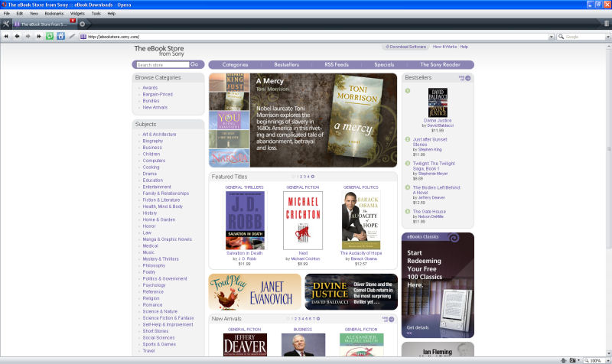Click the Janet Evanovich Foul Play banner
Screen dimensions: 612x364
(x=255, y=292)
